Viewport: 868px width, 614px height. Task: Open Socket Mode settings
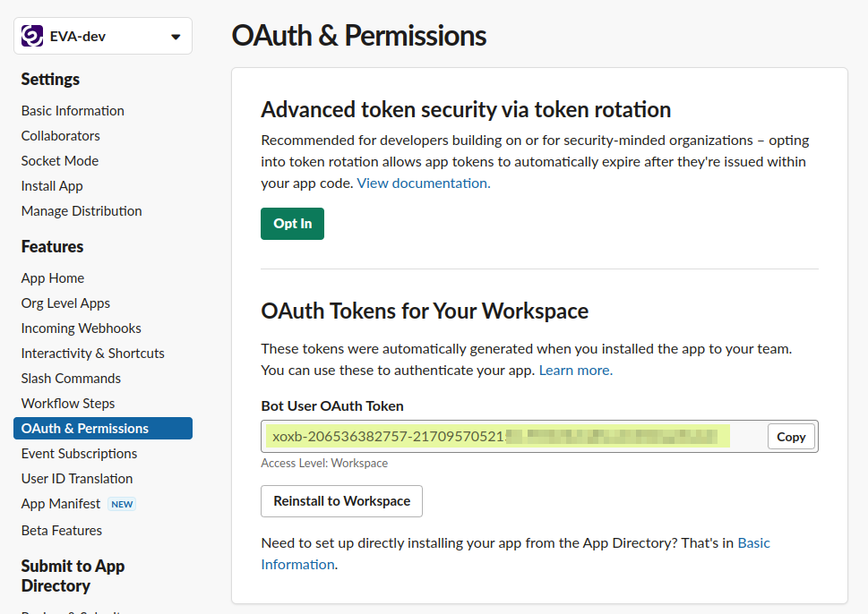[60, 161]
